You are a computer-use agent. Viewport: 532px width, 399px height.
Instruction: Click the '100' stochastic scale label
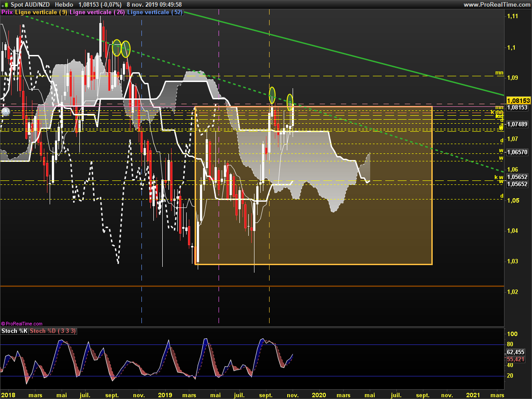tap(513, 334)
